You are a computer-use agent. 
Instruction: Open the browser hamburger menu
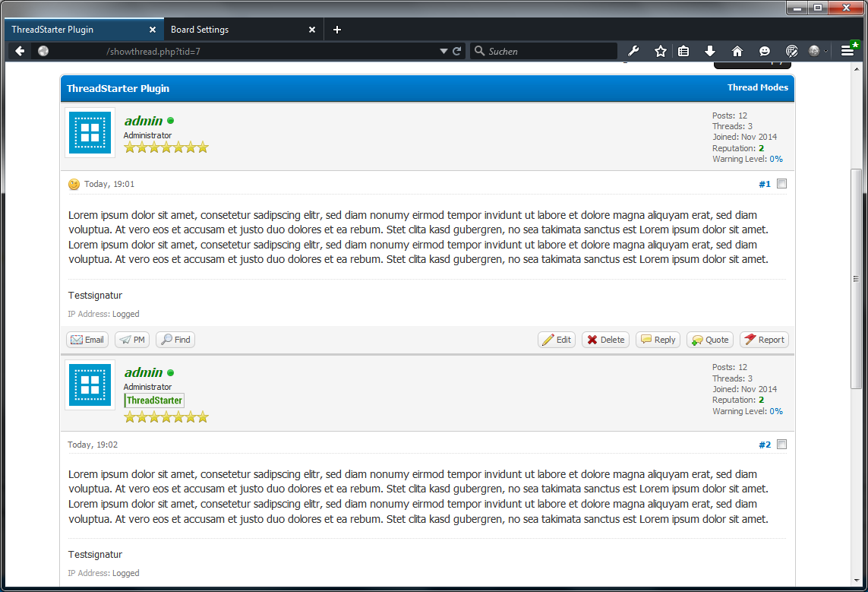(847, 51)
